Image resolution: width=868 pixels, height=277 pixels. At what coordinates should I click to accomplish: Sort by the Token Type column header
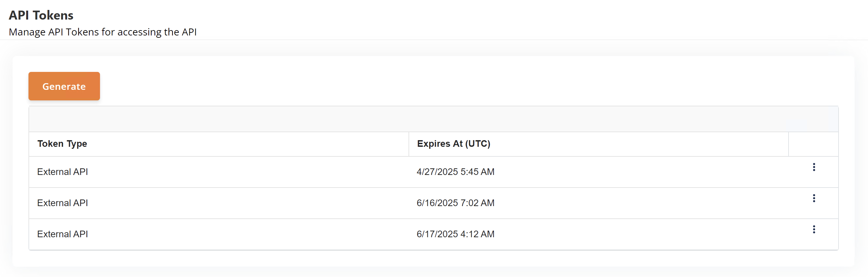(x=62, y=144)
